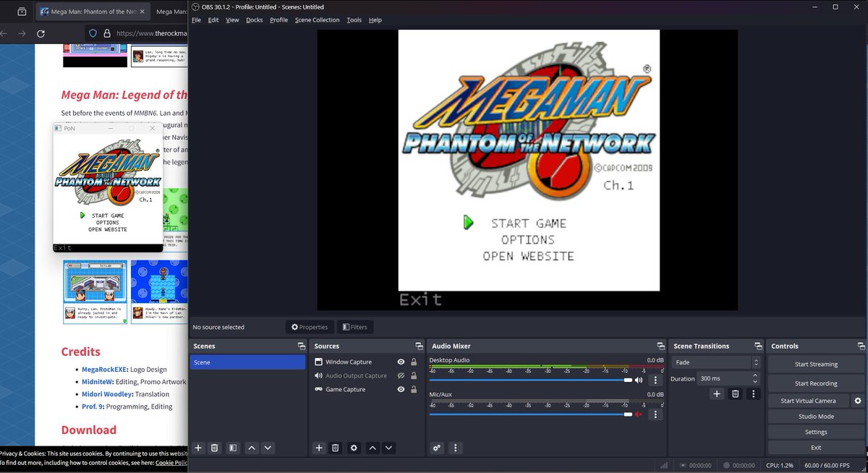This screenshot has width=868, height=473.
Task: Open MegaRockEXE link in browser credits
Action: pos(104,370)
